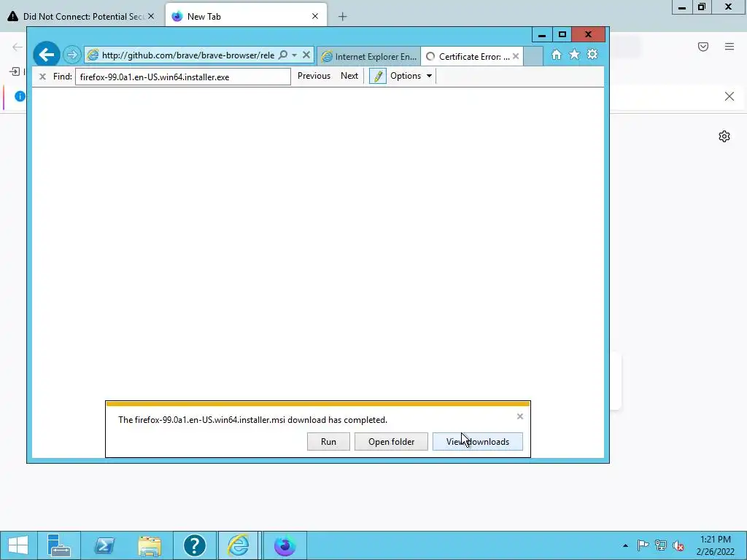Open the Firefox hamburger menu
747x560 pixels.
click(x=729, y=46)
